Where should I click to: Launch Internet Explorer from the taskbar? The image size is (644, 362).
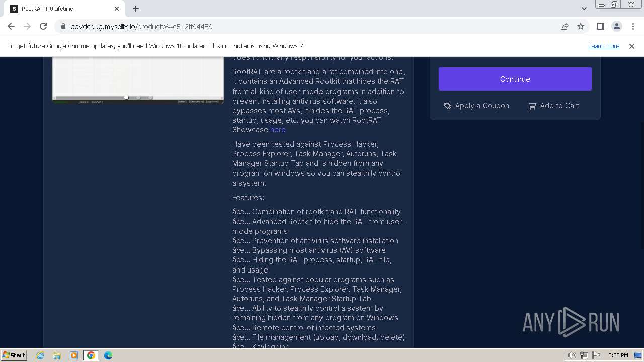pos(40,355)
